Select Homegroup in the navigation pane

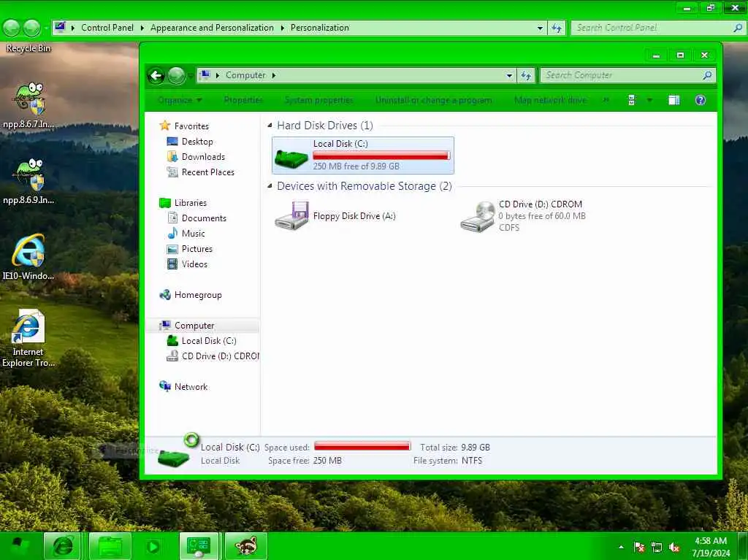[198, 295]
